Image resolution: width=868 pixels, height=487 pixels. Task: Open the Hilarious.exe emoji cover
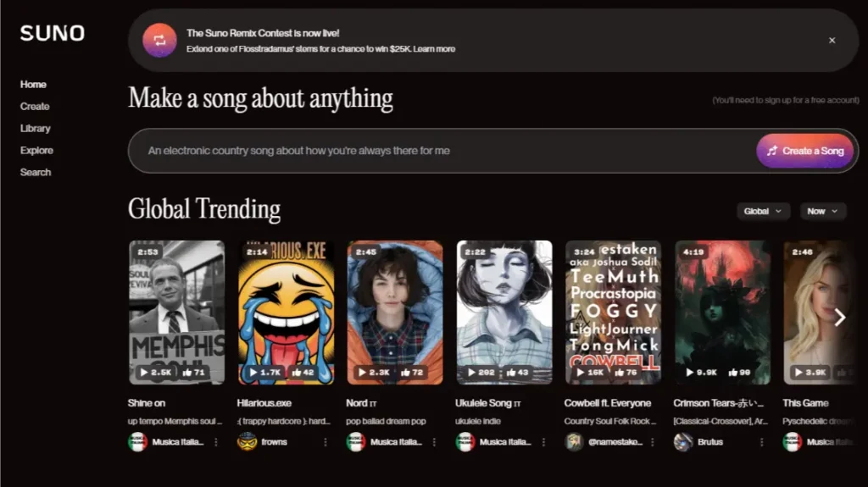287,313
